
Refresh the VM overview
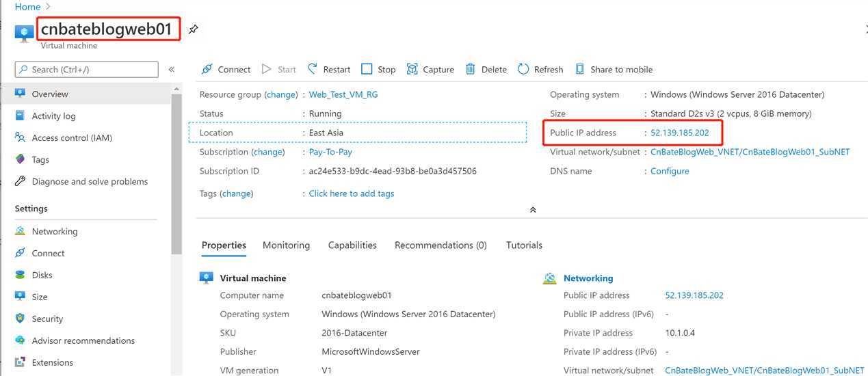pyautogui.click(x=540, y=69)
